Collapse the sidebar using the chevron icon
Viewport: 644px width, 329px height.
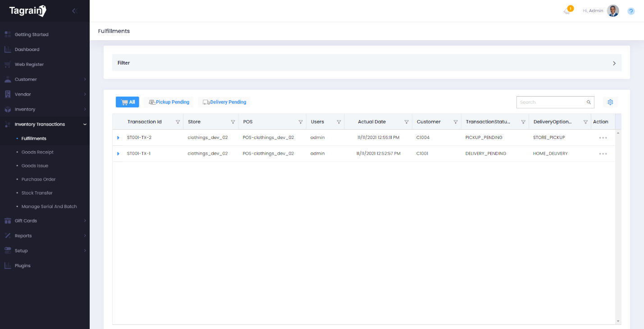coord(74,10)
